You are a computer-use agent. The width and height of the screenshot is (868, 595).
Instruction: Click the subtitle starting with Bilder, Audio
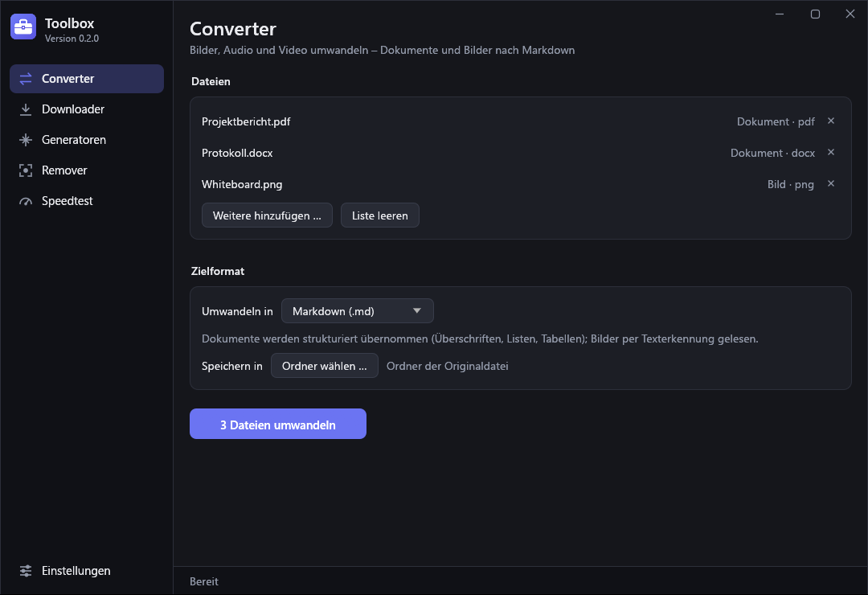[x=382, y=50]
